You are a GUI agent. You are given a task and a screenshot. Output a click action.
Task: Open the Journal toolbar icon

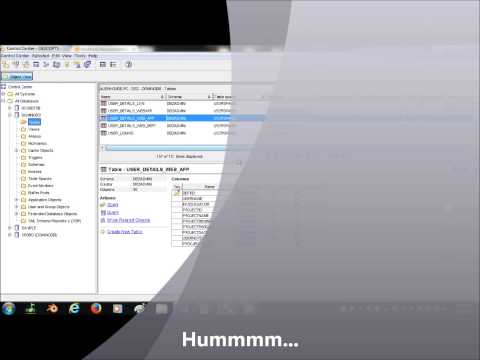[67, 64]
